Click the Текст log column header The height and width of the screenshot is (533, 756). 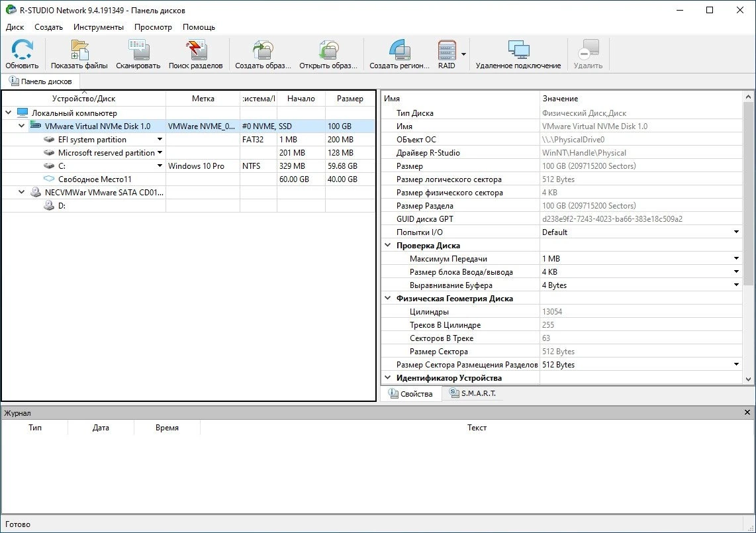tap(477, 427)
